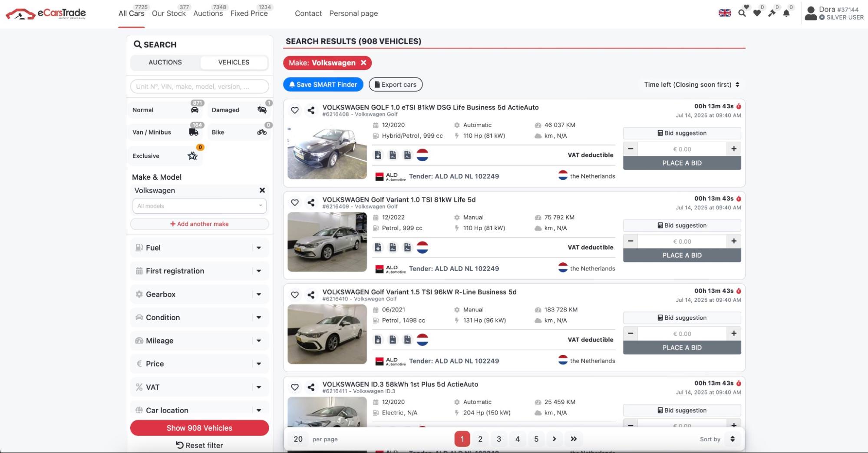Open Our Stock section

click(169, 13)
